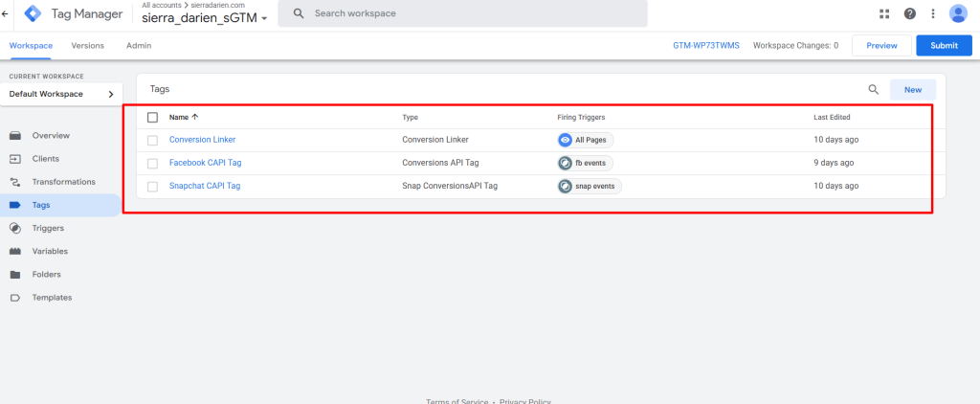Check the Facebook CAPI Tag row checkbox

[x=152, y=163]
